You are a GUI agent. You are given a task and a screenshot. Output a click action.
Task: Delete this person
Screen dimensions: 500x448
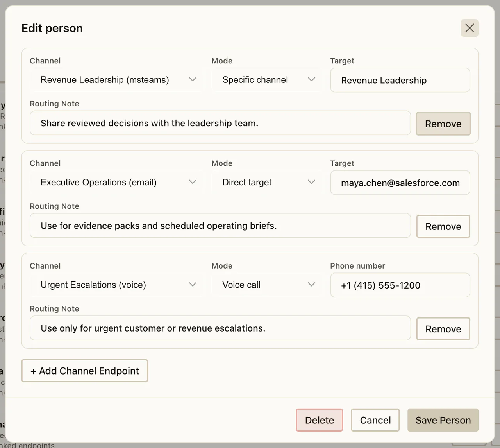[319, 420]
